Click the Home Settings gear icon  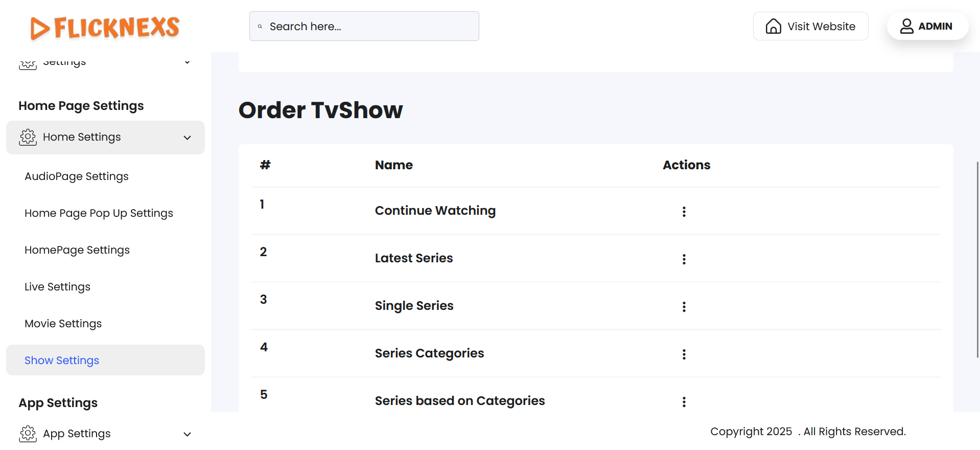point(28,137)
